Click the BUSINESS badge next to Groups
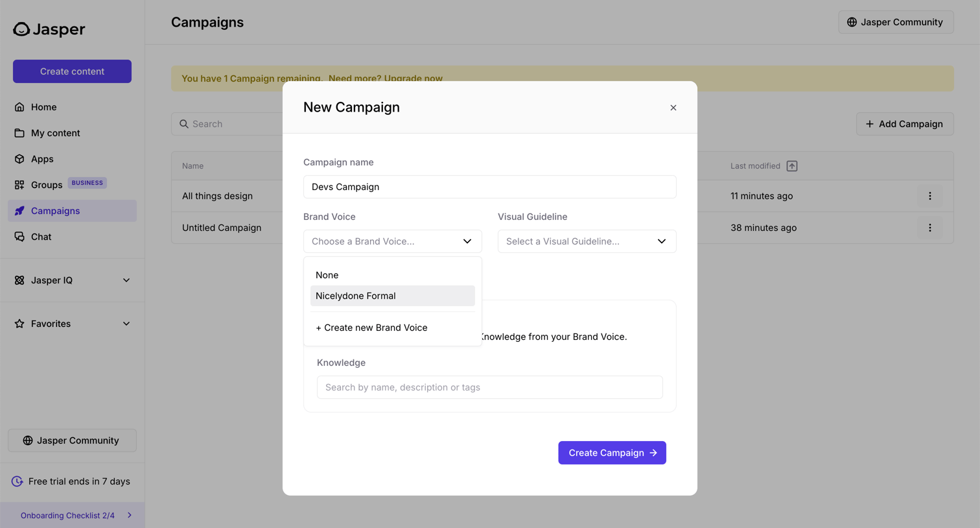 click(87, 183)
